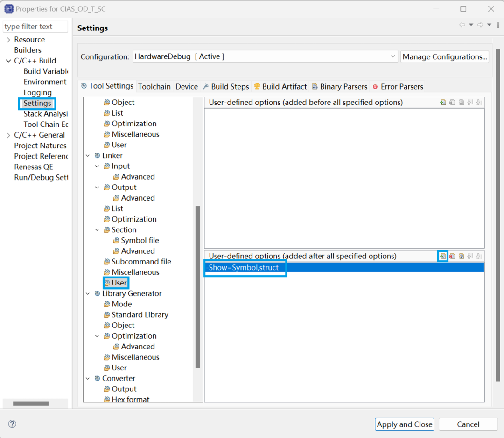Edit icon in the before-all-options list toolbar
This screenshot has width=504, height=438.
click(x=461, y=103)
